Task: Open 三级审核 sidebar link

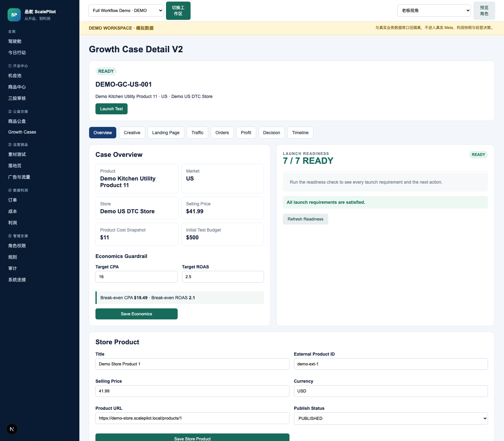Action: [17, 98]
